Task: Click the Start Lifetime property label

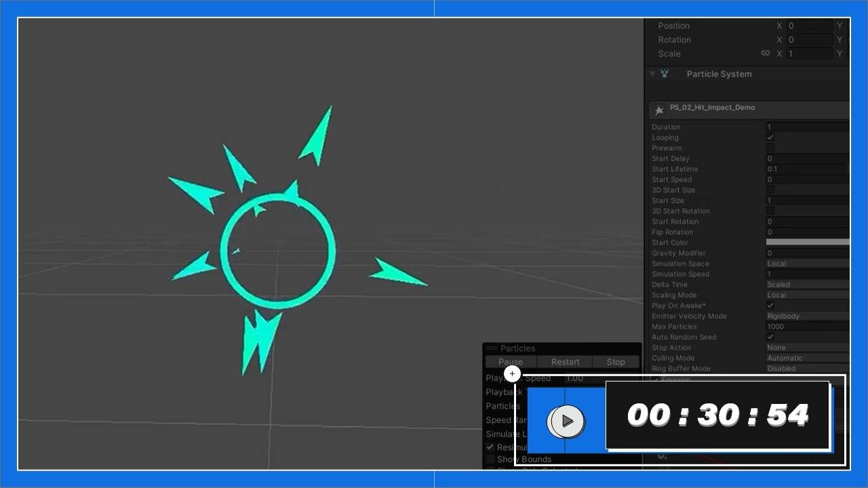Action: coord(675,169)
